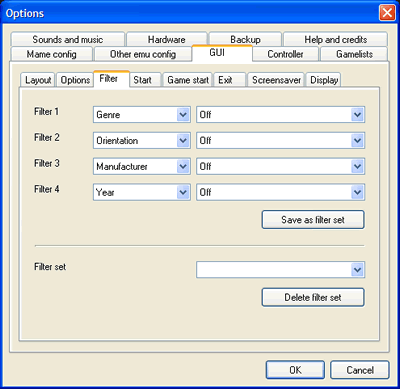Open the Filter 4 Year dropdown
Screen dimensions: 400x389
click(142, 192)
